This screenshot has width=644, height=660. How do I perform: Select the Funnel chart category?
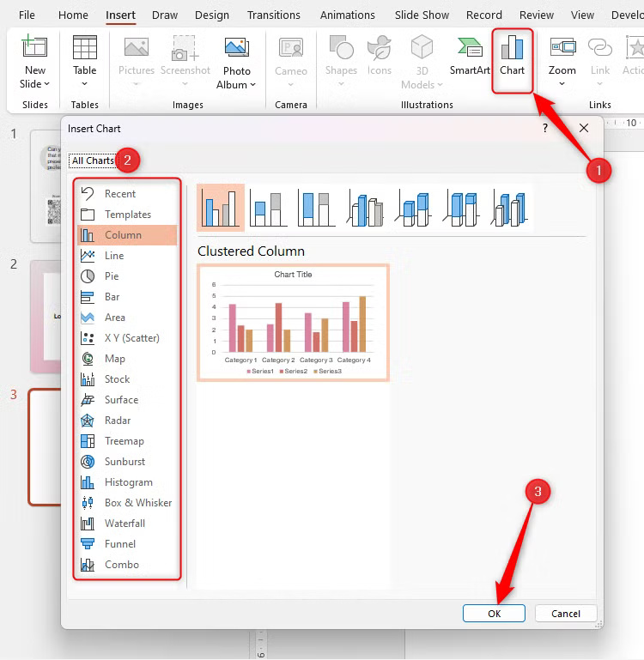coord(127,544)
